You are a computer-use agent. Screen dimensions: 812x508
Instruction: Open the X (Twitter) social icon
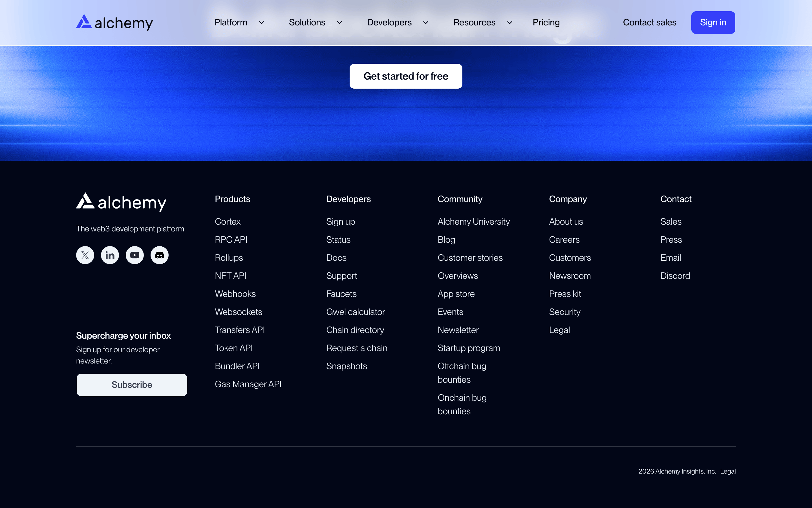(85, 255)
